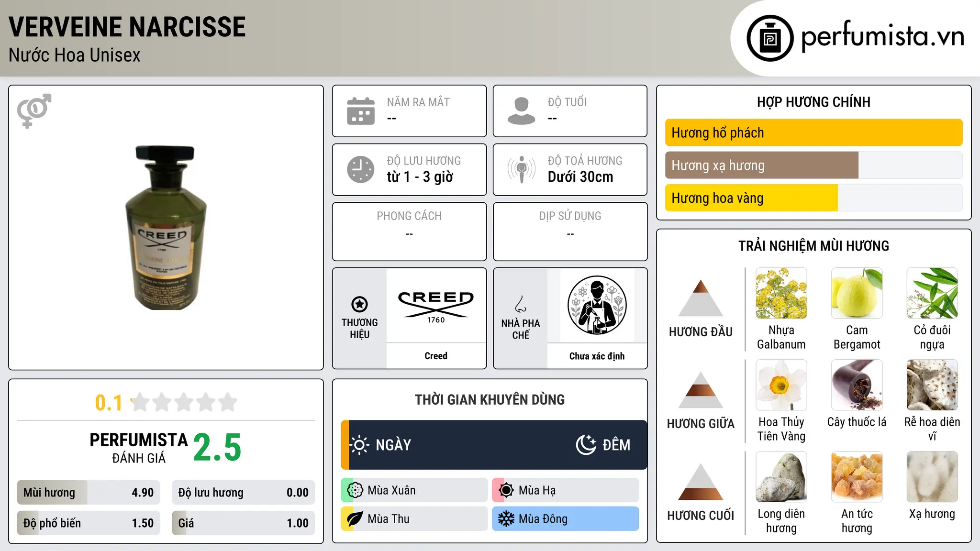Click the Nước Hoa Unisex subtitle
This screenshot has width=980, height=551.
coord(75,55)
